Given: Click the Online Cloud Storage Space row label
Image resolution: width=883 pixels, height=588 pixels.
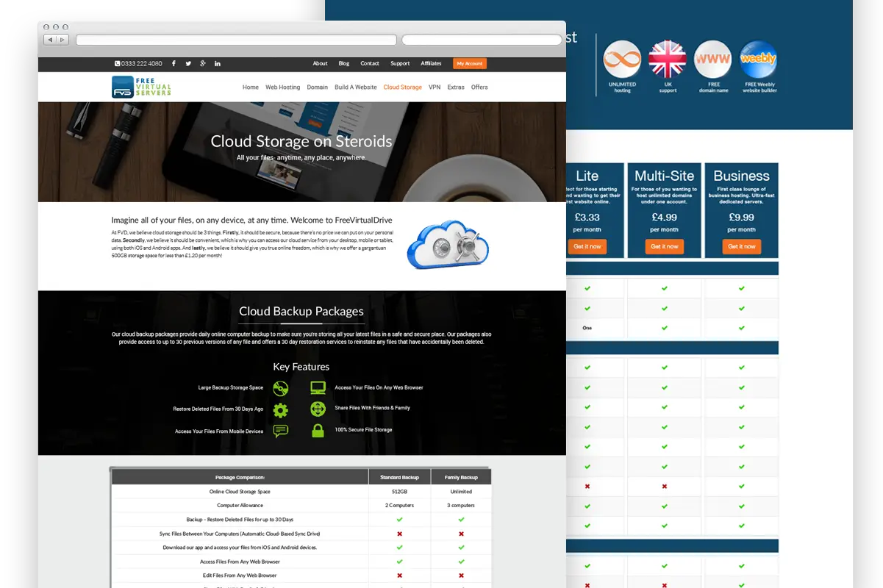Looking at the screenshot, I should tap(240, 492).
